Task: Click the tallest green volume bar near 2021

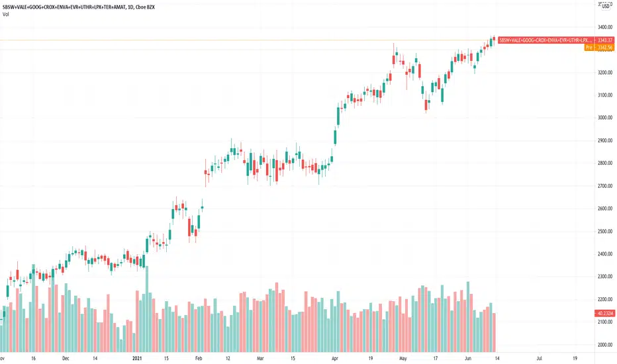Action: pos(147,309)
